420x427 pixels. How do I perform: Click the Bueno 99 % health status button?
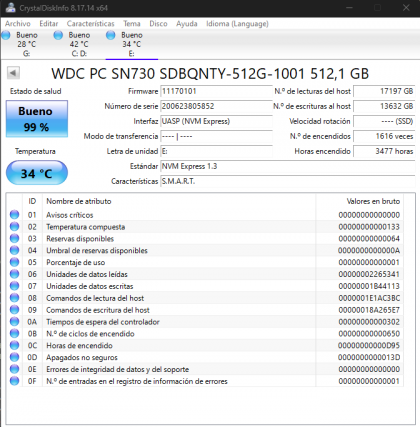(x=37, y=119)
